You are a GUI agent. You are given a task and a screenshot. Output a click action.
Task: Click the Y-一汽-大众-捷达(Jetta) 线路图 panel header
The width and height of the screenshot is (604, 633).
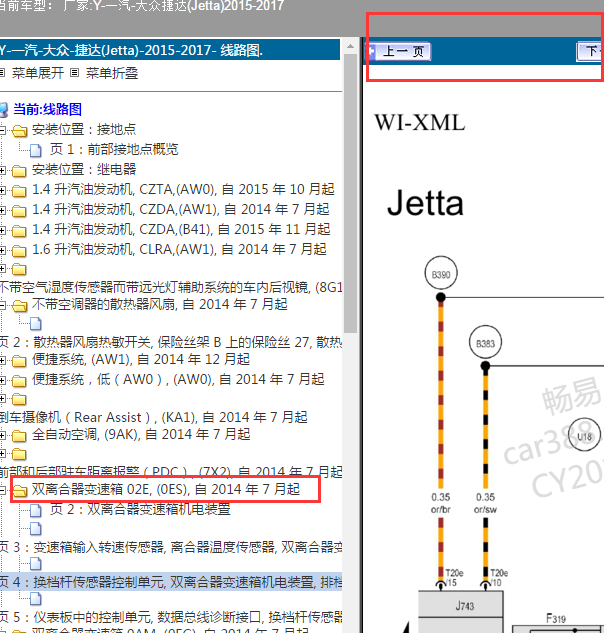[x=170, y=50]
